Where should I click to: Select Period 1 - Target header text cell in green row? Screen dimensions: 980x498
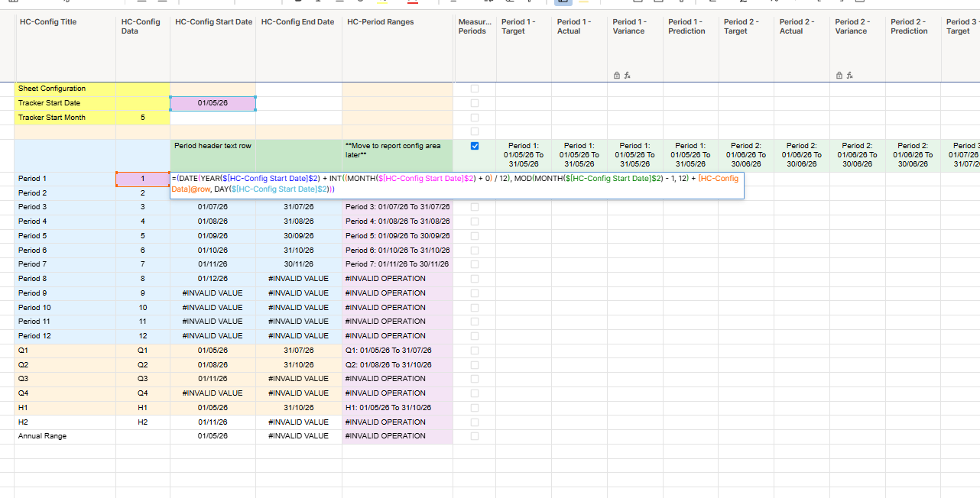(524, 155)
